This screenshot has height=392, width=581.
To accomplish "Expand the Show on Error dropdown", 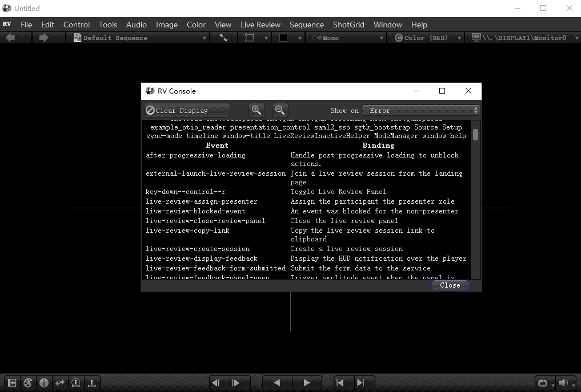I will click(x=420, y=110).
